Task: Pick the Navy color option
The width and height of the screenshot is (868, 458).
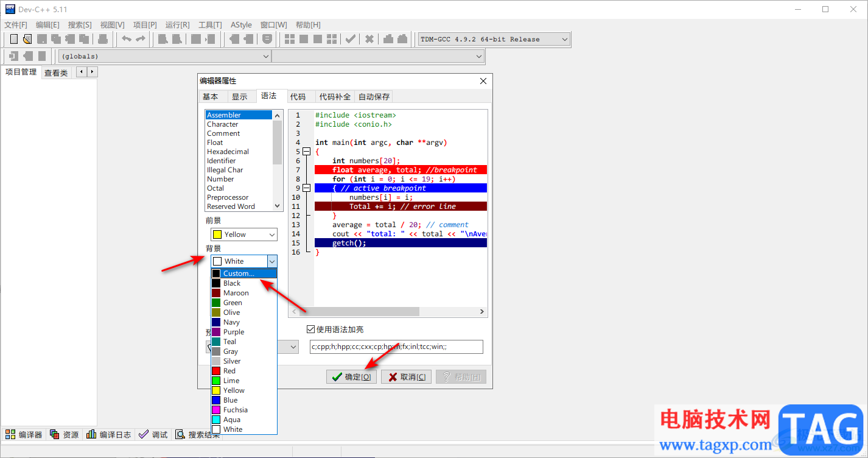Action: pyautogui.click(x=244, y=322)
